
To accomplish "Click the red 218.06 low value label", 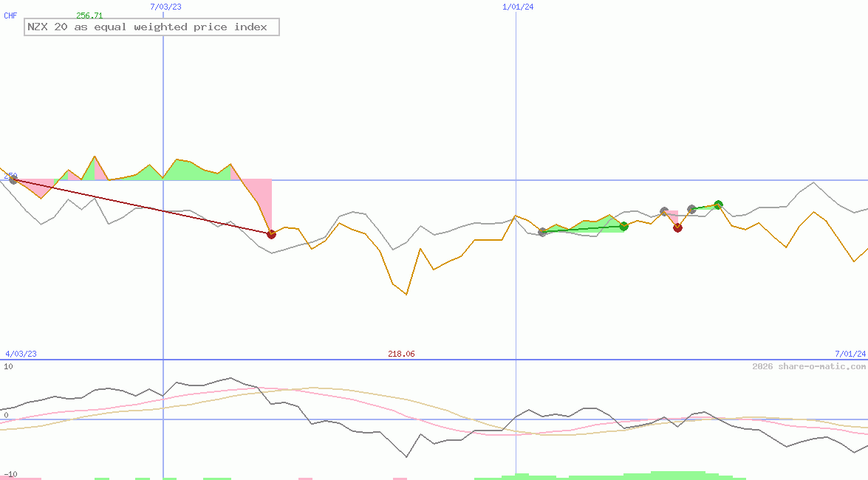I will point(400,353).
